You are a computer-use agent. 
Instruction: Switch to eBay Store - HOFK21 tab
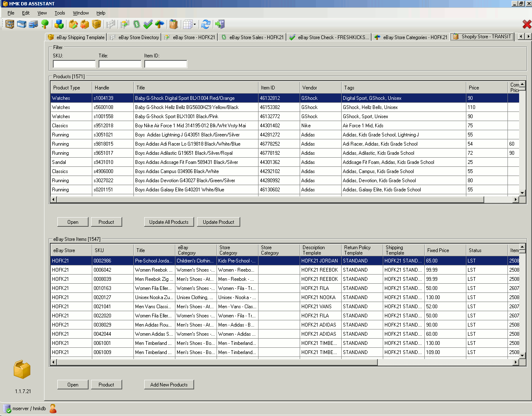190,37
